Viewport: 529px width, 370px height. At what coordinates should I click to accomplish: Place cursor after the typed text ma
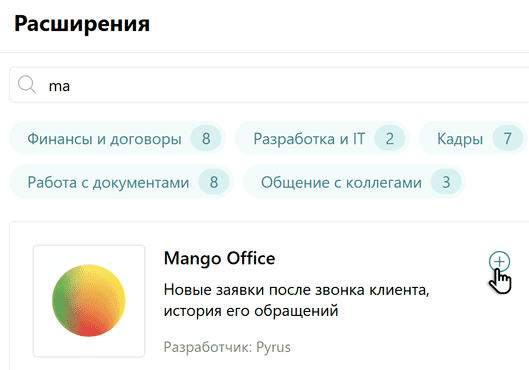tap(71, 86)
